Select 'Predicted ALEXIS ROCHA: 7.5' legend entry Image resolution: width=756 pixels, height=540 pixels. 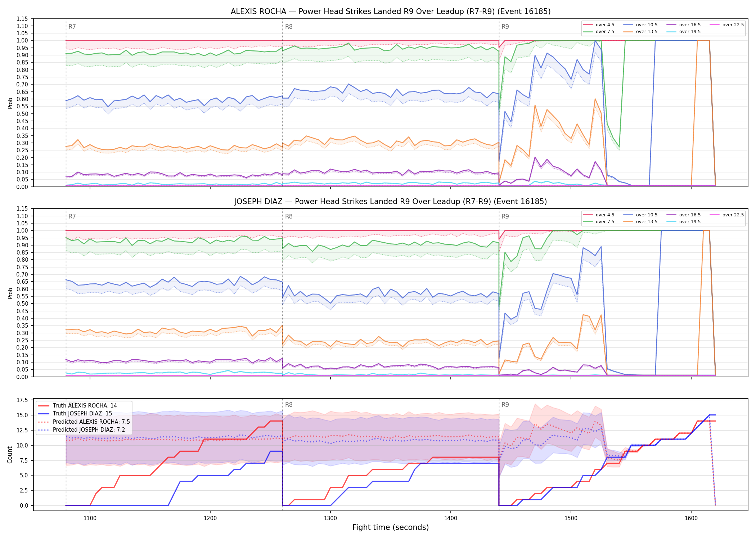(x=84, y=422)
